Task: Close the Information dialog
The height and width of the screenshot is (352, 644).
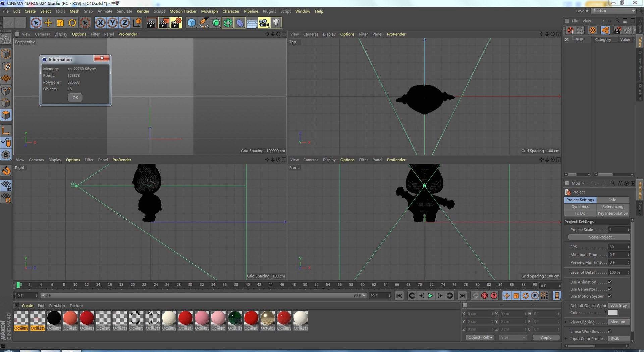Action: pyautogui.click(x=102, y=58)
